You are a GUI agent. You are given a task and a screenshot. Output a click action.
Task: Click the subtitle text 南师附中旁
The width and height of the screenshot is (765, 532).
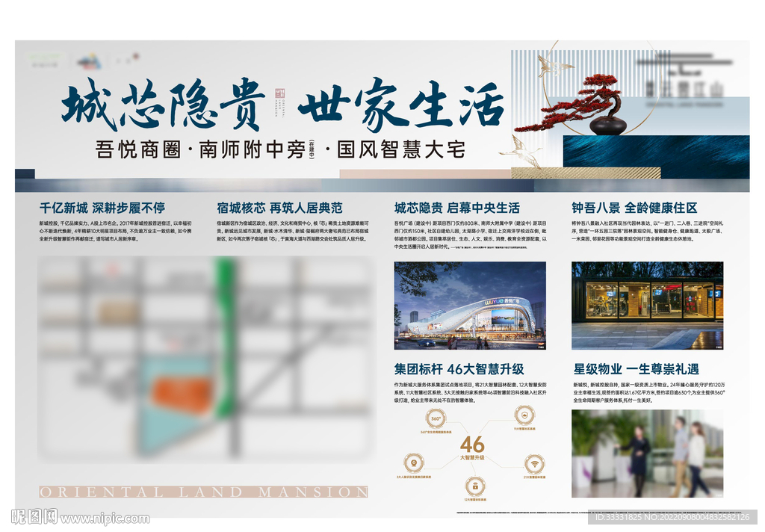click(253, 149)
